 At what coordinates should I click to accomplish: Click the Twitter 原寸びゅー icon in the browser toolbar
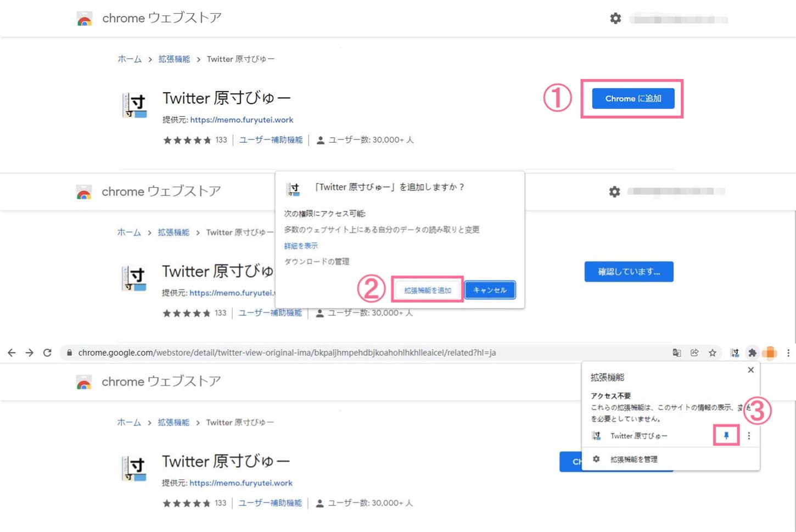[x=735, y=353]
